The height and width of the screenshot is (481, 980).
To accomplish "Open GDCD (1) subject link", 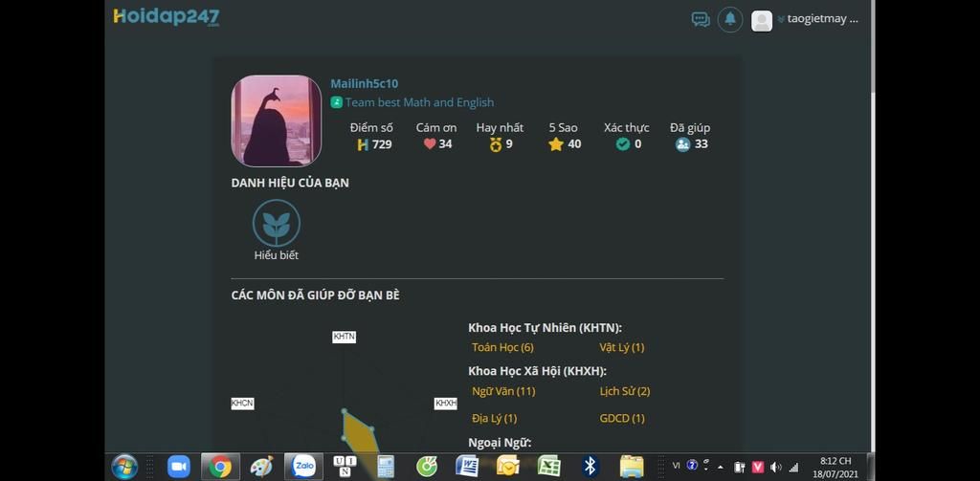I will 622,419.
